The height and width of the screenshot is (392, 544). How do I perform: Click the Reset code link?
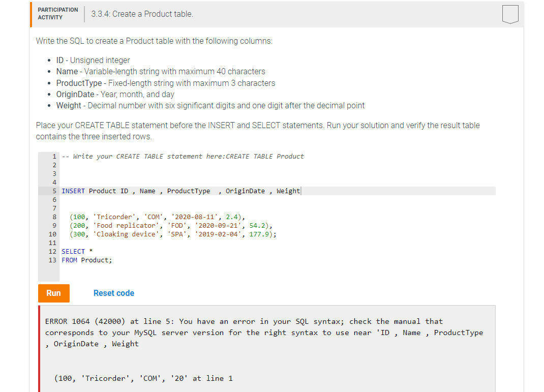[x=114, y=293]
